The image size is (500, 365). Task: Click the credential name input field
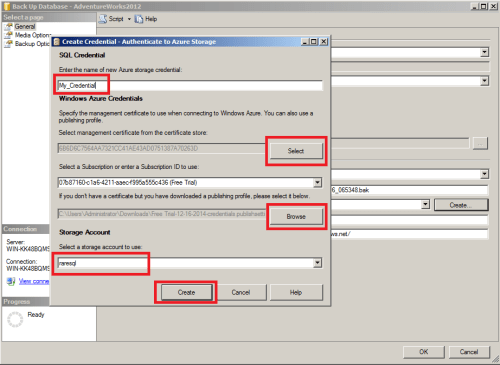(190, 85)
